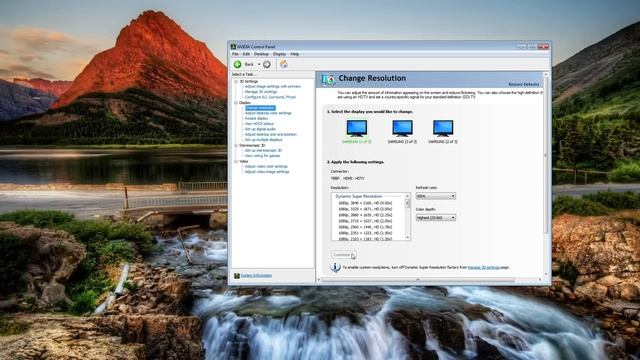
Task: Select resolution 2715 × 1527 (2.00x)
Action: tap(365, 221)
